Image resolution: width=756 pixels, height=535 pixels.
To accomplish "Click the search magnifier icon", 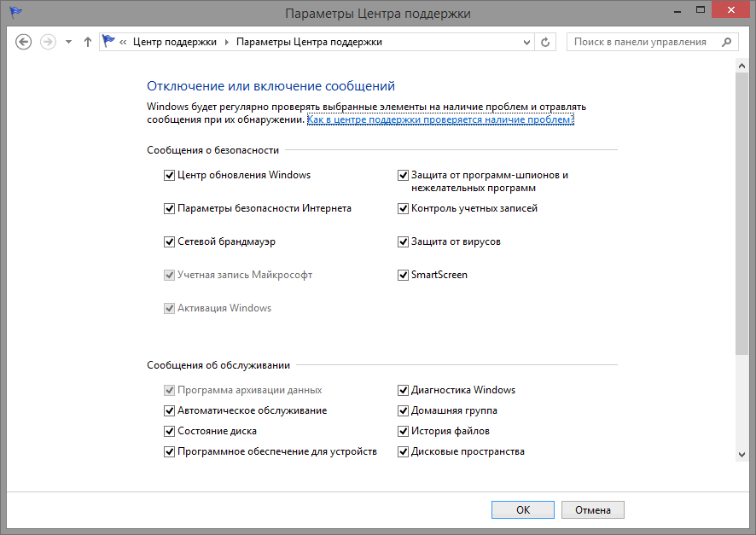I will click(727, 42).
